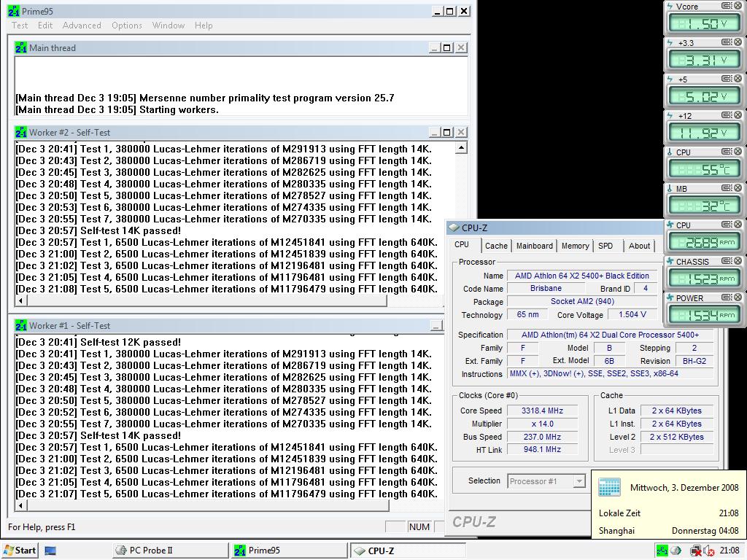Screen dimensions: 747x560
Task: Switch to the Memory tab in CPU-Z
Action: (x=575, y=246)
